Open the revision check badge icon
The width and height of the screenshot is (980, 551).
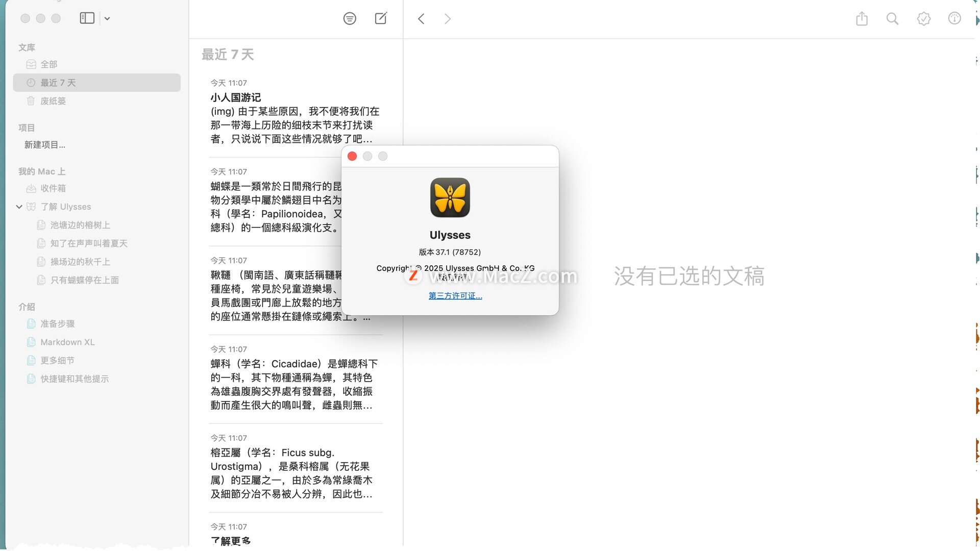(x=924, y=19)
